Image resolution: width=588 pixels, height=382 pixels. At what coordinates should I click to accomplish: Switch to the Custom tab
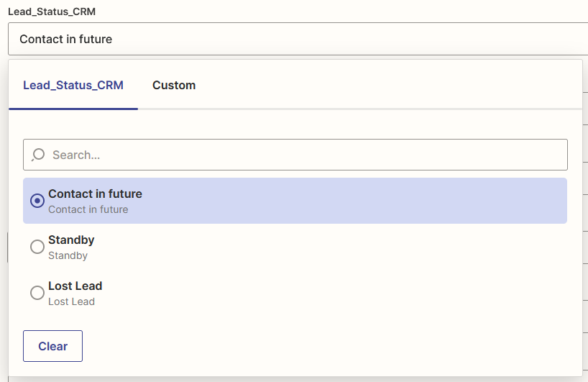(x=174, y=85)
